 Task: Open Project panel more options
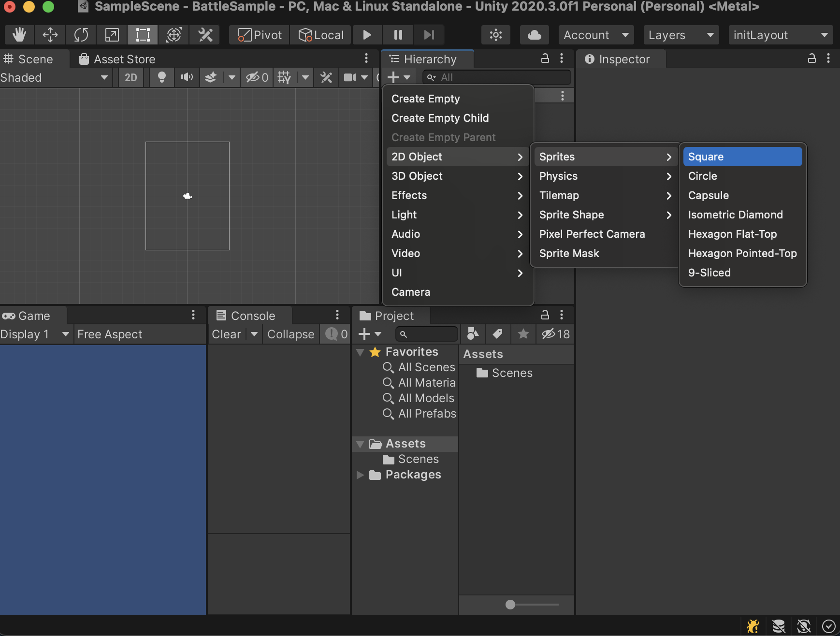click(x=562, y=315)
